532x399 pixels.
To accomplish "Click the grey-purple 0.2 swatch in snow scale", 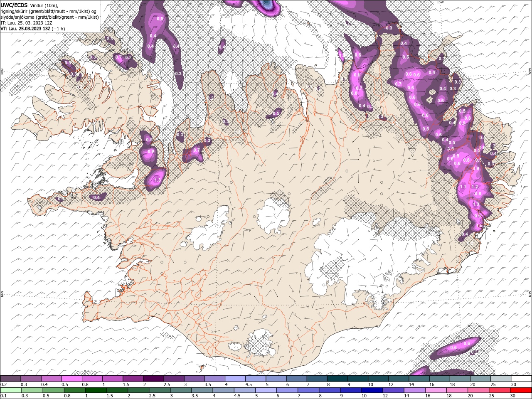I will coord(10,379).
